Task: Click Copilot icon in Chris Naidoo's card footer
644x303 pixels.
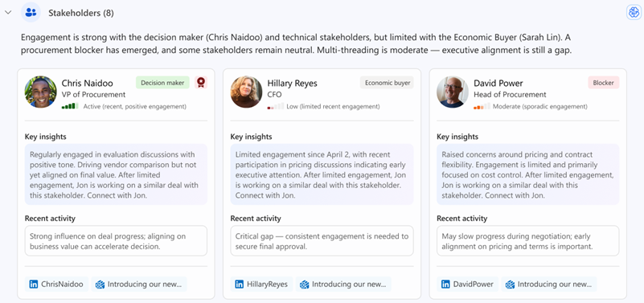Action: [x=100, y=285]
